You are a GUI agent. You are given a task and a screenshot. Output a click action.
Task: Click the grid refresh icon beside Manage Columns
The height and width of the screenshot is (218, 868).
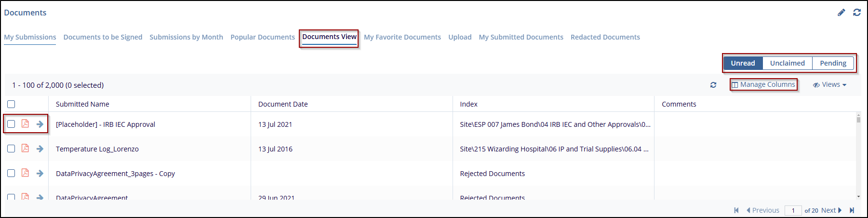pos(713,85)
